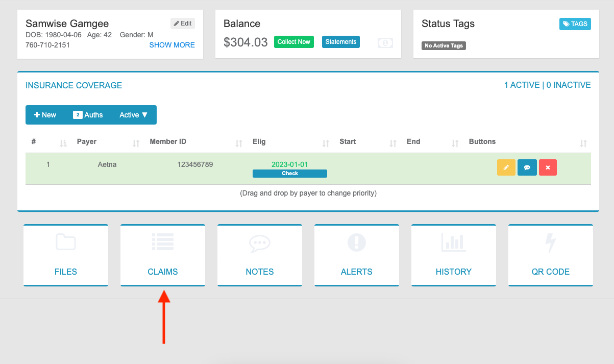Click the dollar bill icon in the Balance card
614x364 pixels.
385,43
